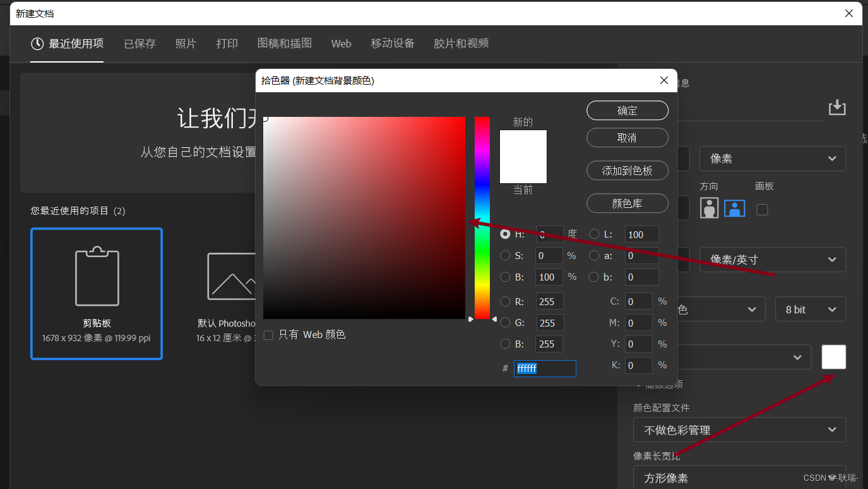Open 方形像素 pixel aspect ratio dropdown
Viewport: 868px width, 489px height.
click(739, 478)
